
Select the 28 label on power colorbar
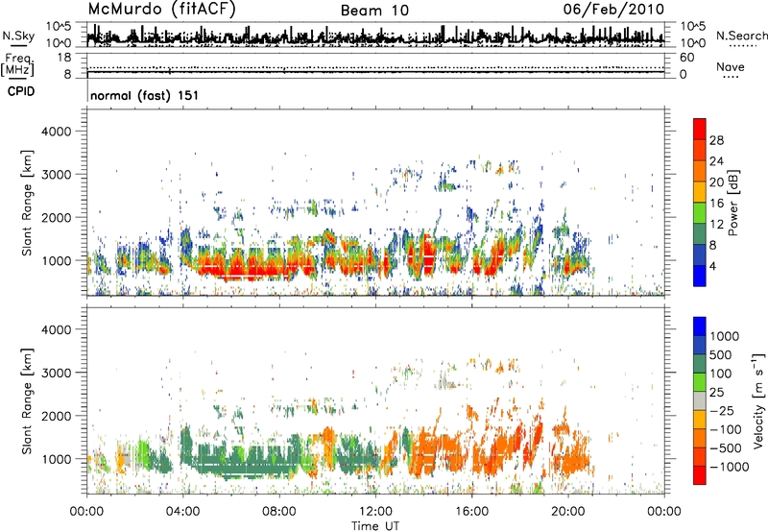tap(716, 140)
